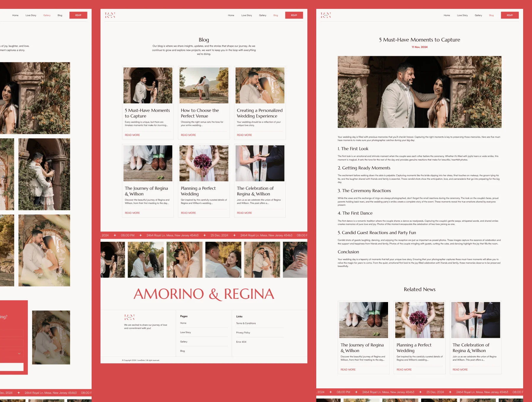
Task: Click the 'Related News' heading
Action: (420, 289)
